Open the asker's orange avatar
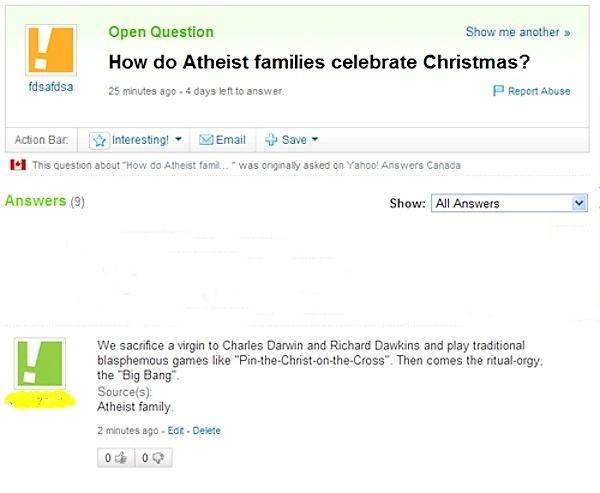This screenshot has height=493, width=600. coord(51,50)
